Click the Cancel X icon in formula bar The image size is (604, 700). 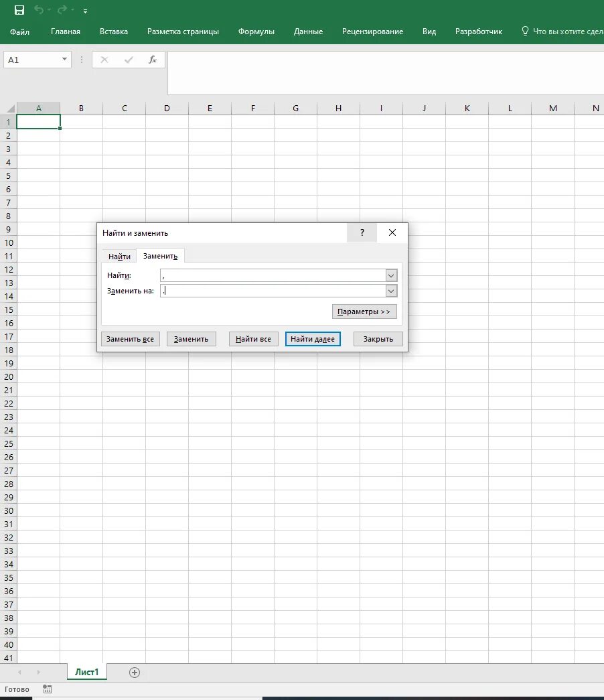104,60
